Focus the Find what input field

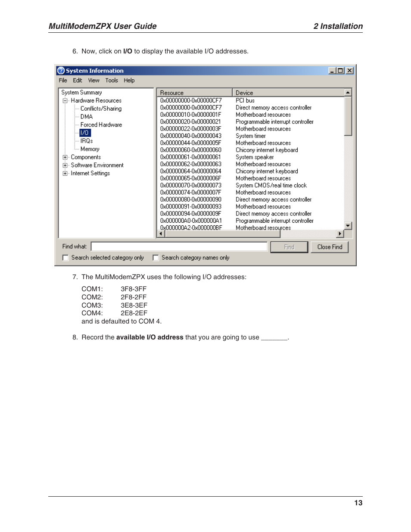(x=179, y=246)
